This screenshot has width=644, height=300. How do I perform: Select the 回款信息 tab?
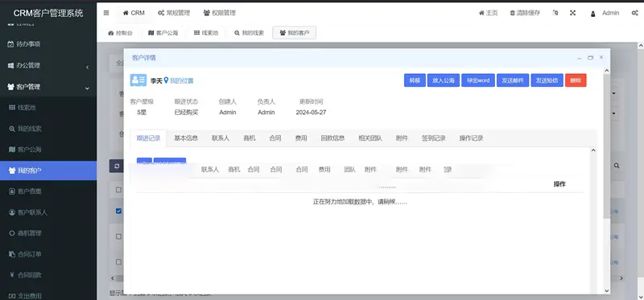click(332, 138)
